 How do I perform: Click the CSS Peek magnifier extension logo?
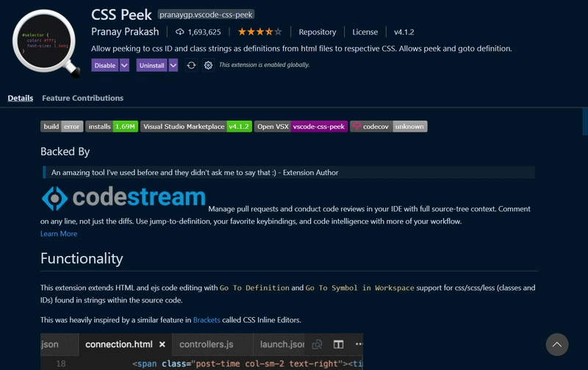46,43
